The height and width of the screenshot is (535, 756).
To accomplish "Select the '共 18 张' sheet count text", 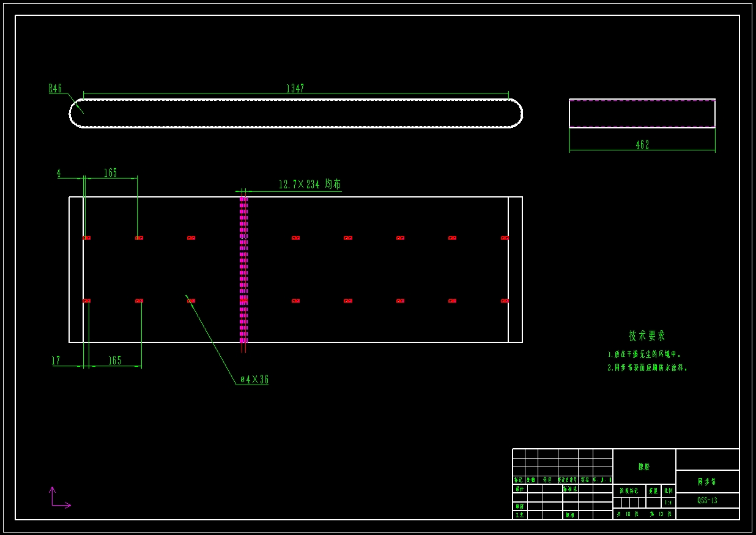I will [627, 514].
